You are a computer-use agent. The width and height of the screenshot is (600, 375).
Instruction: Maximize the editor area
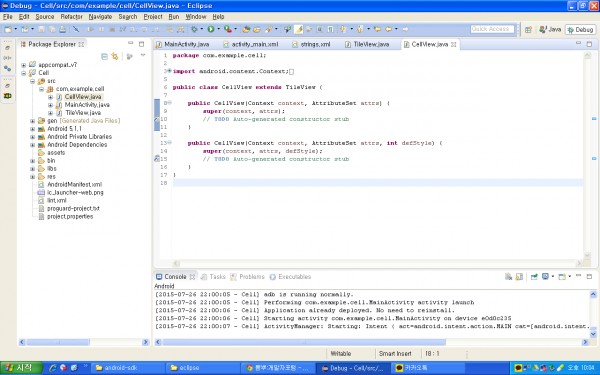589,44
